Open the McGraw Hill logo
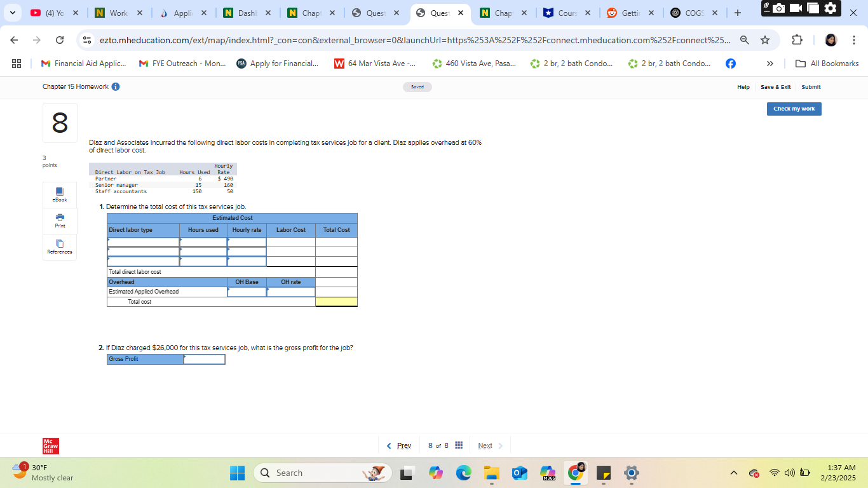This screenshot has height=488, width=868. click(x=51, y=446)
